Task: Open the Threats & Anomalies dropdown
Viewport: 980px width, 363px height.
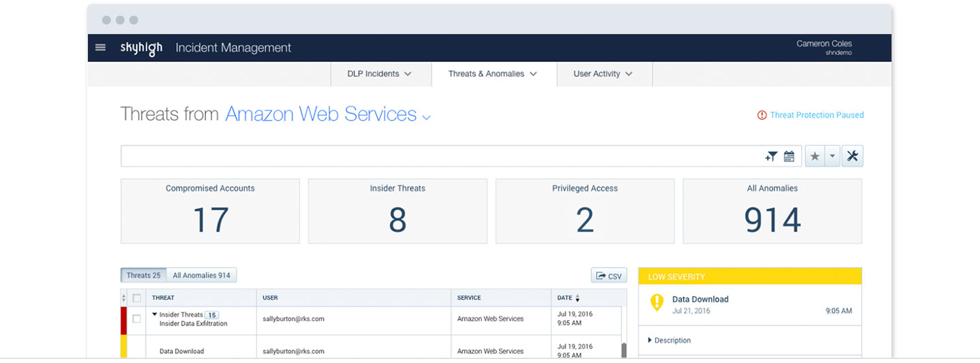Action: [493, 74]
